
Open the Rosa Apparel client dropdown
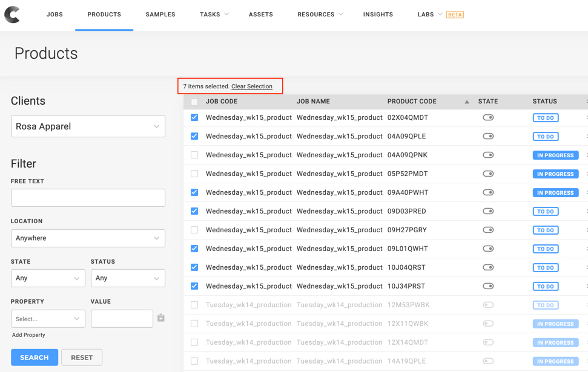88,126
